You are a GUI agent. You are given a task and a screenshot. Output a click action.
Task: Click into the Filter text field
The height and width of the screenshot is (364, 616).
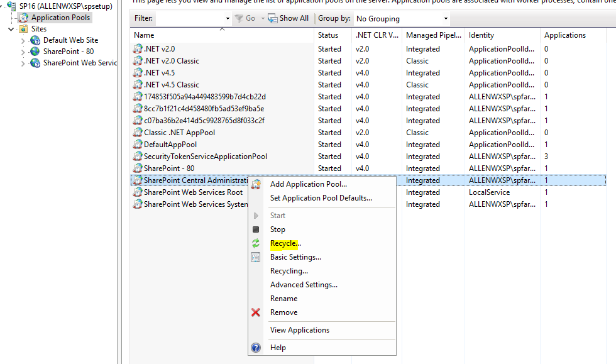190,18
